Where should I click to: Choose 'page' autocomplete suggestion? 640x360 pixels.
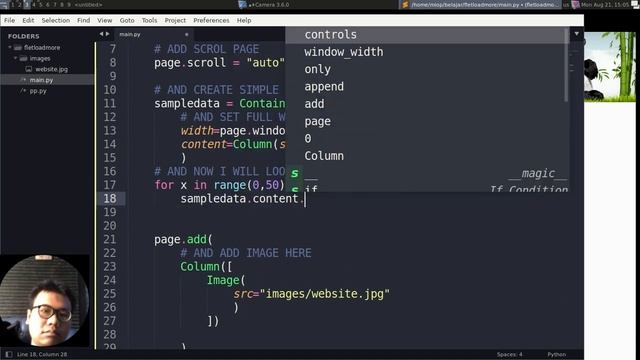point(427,122)
